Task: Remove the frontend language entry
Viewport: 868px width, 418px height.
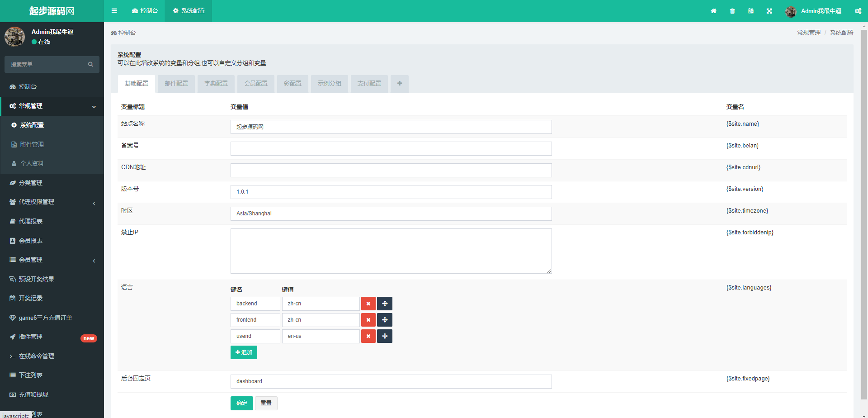Action: tap(368, 320)
